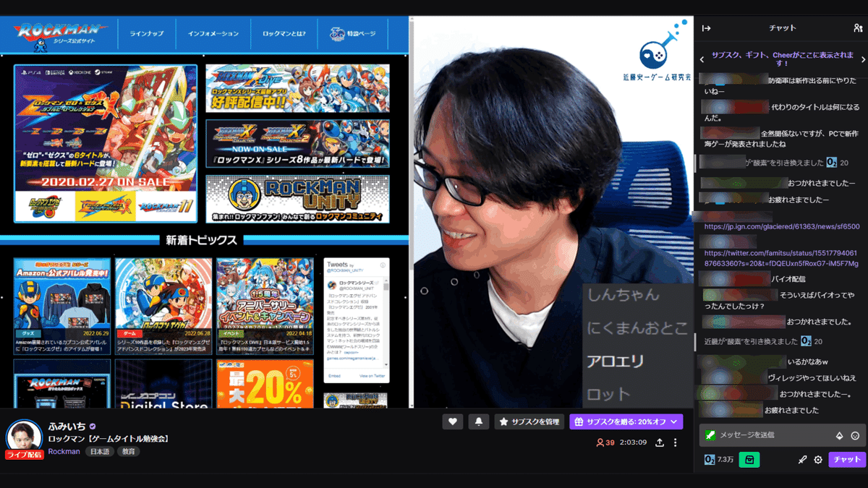The height and width of the screenshot is (488, 868).
Task: Open chat identity badge in message box
Action: [x=710, y=435]
